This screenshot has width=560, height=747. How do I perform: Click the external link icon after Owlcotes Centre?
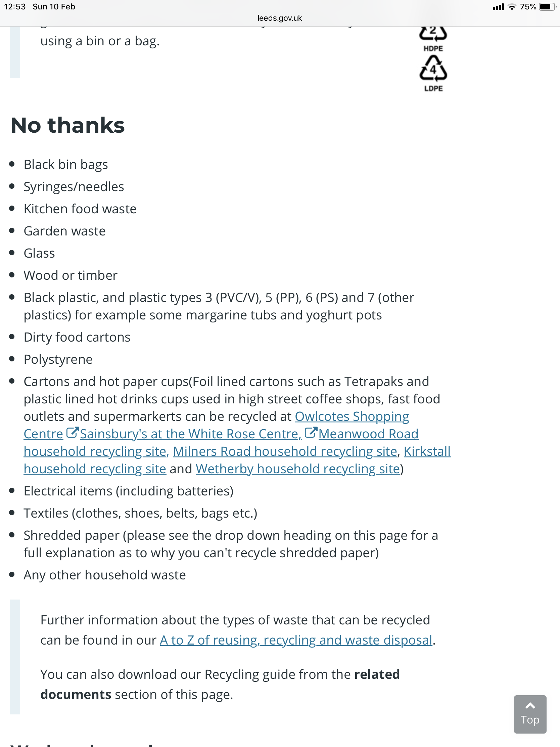click(72, 433)
